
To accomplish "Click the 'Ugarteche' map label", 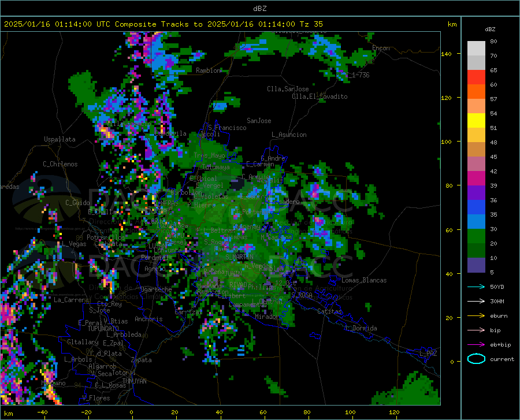I will pos(156,289).
